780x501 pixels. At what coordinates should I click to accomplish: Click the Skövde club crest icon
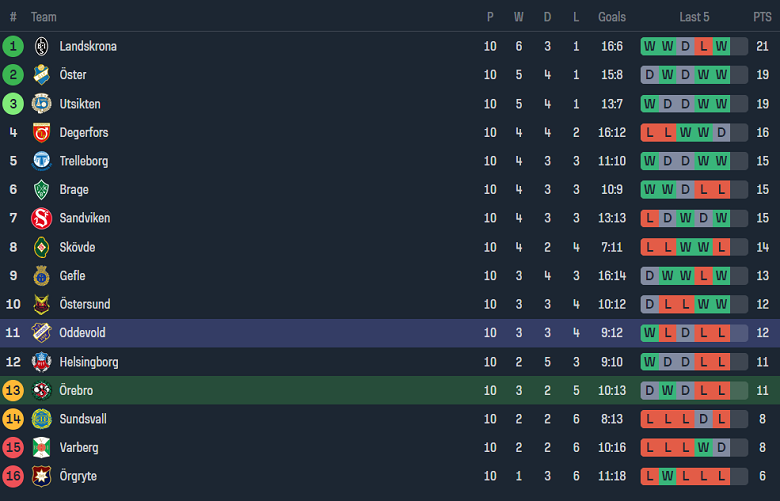click(x=41, y=247)
